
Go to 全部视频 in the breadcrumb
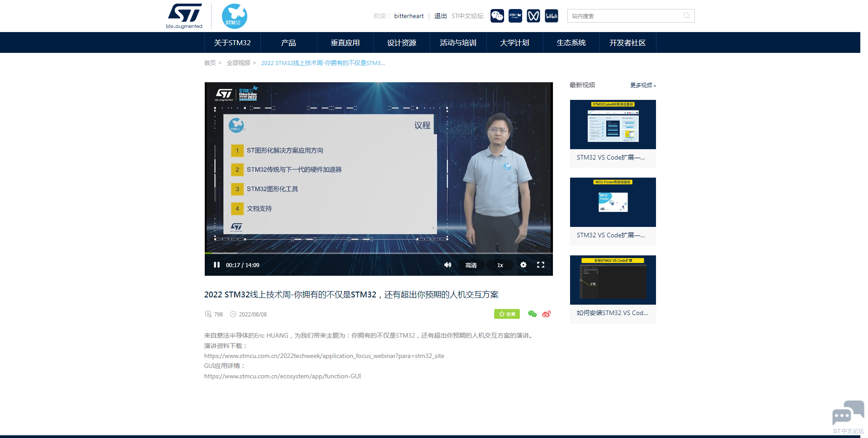tap(238, 63)
